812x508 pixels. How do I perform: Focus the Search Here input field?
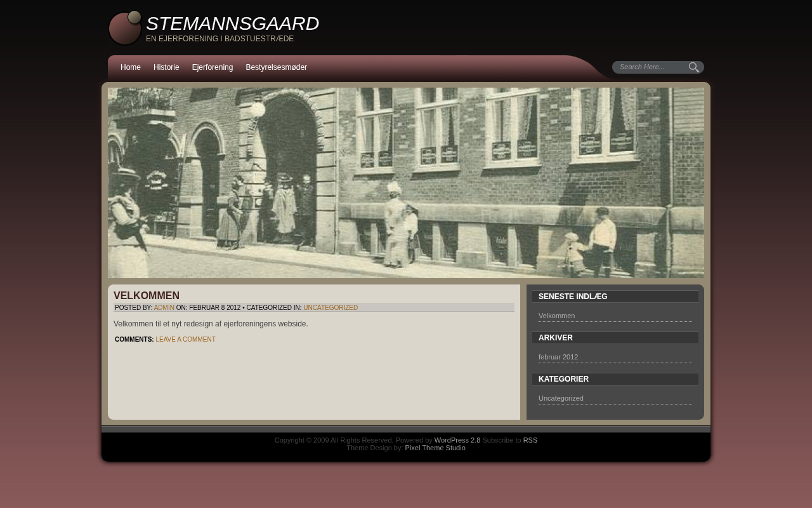tap(650, 67)
